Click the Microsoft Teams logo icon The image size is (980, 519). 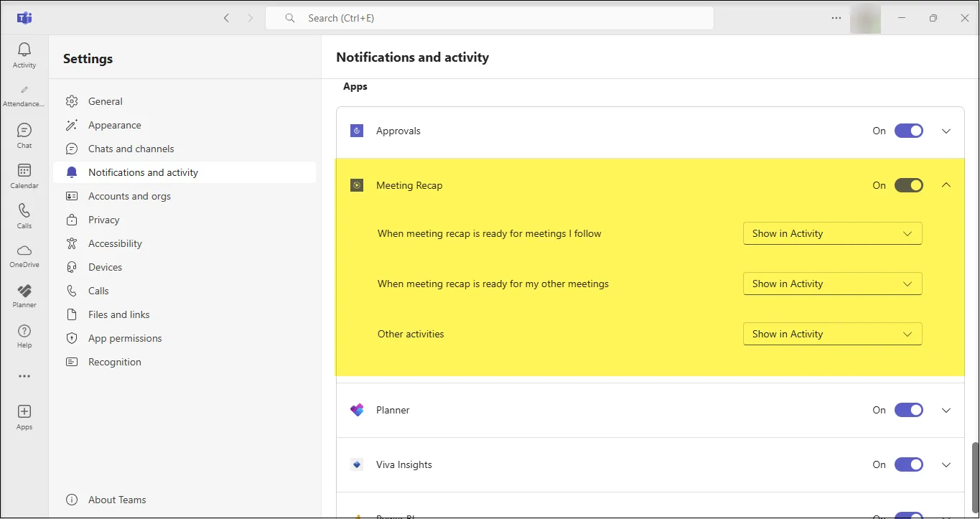(24, 18)
